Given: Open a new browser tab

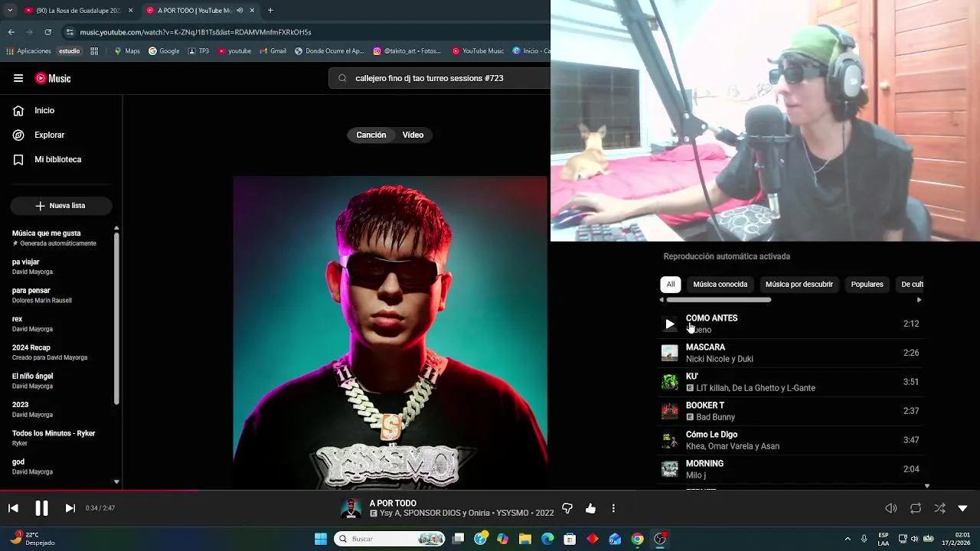Looking at the screenshot, I should click(270, 11).
